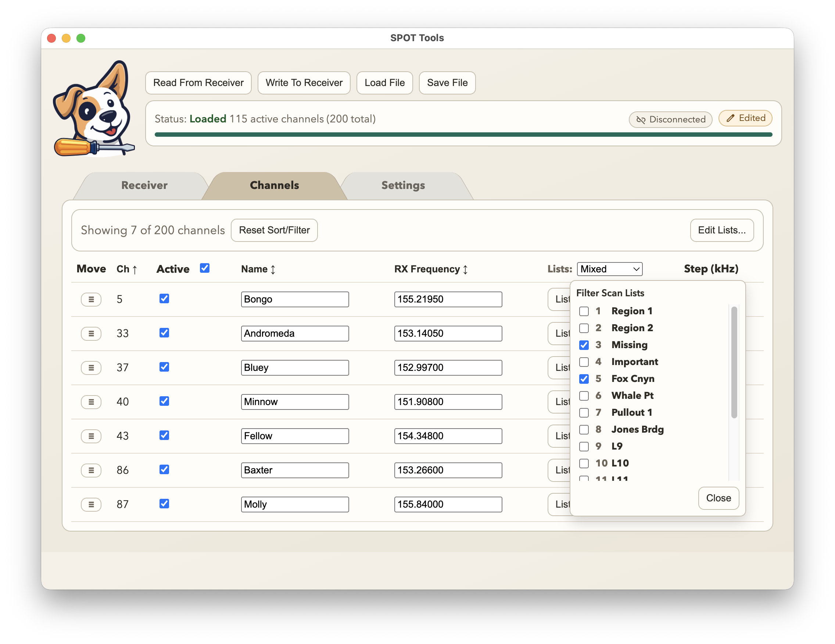Image resolution: width=835 pixels, height=644 pixels.
Task: Click the 155.84000 frequency field
Action: (x=448, y=504)
